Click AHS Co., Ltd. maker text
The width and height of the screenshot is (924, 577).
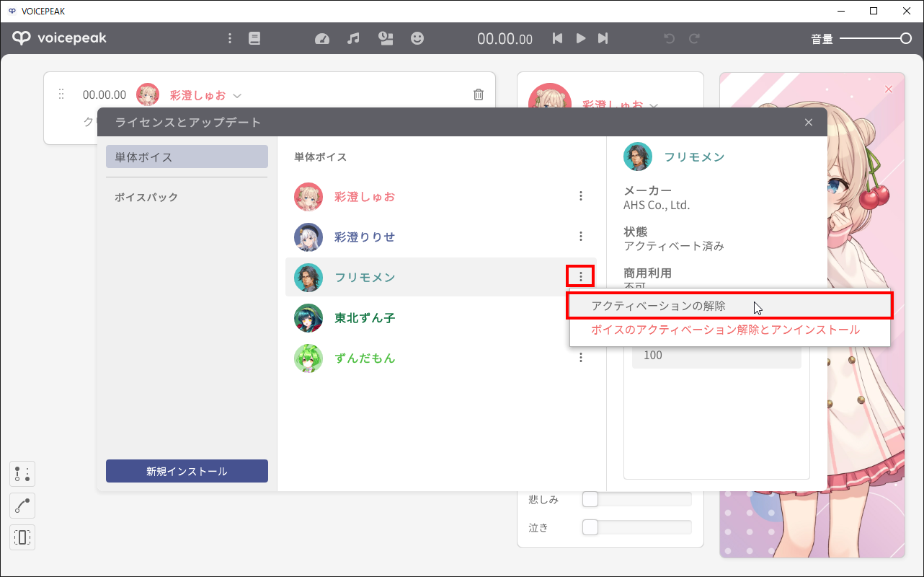click(657, 205)
